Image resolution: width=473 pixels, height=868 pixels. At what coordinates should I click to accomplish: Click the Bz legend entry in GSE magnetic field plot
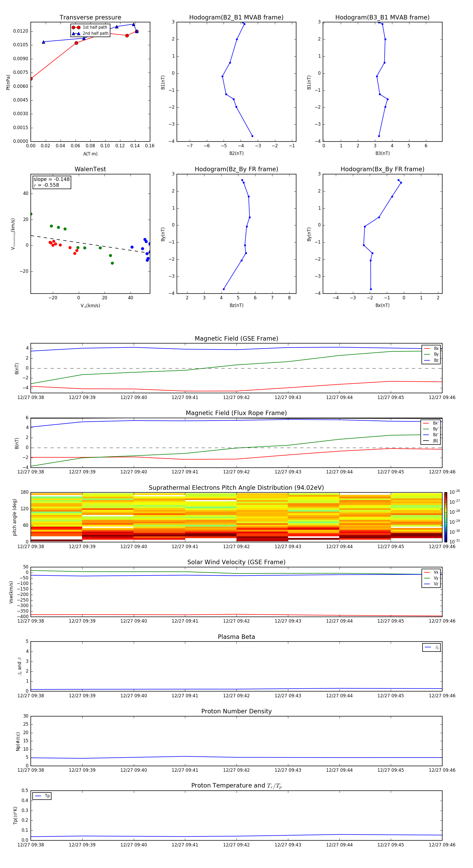tap(431, 360)
